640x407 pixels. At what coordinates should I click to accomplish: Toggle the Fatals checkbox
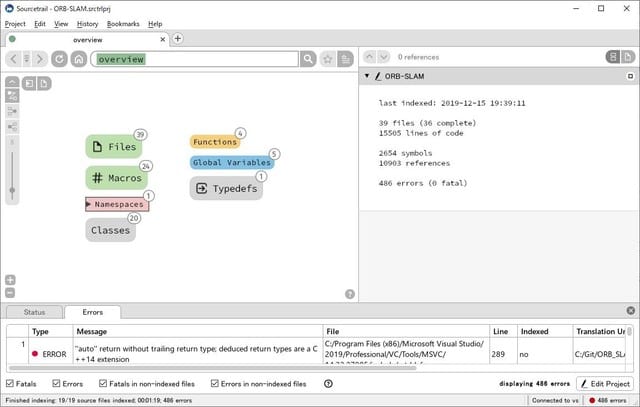[11, 383]
